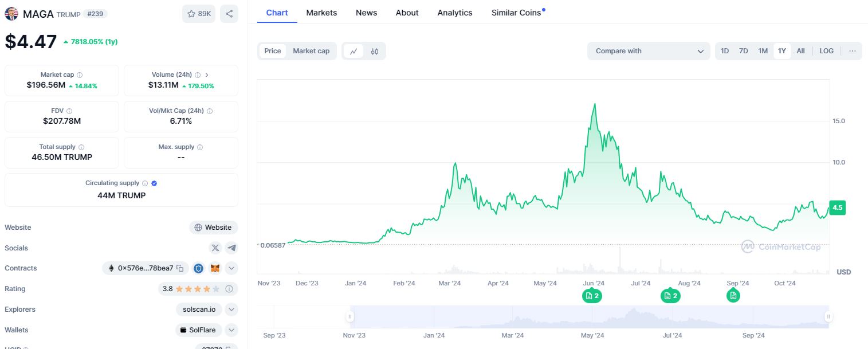868x349 pixels.
Task: Click the Sep '24 news event marker
Action: (733, 296)
